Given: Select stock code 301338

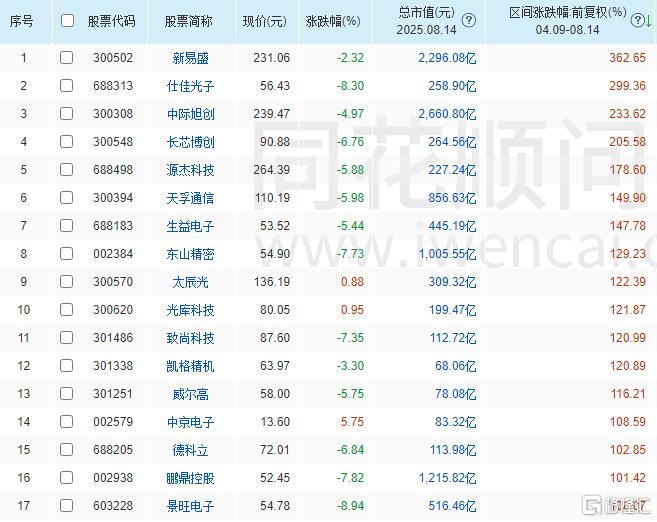Looking at the screenshot, I should point(113,366).
